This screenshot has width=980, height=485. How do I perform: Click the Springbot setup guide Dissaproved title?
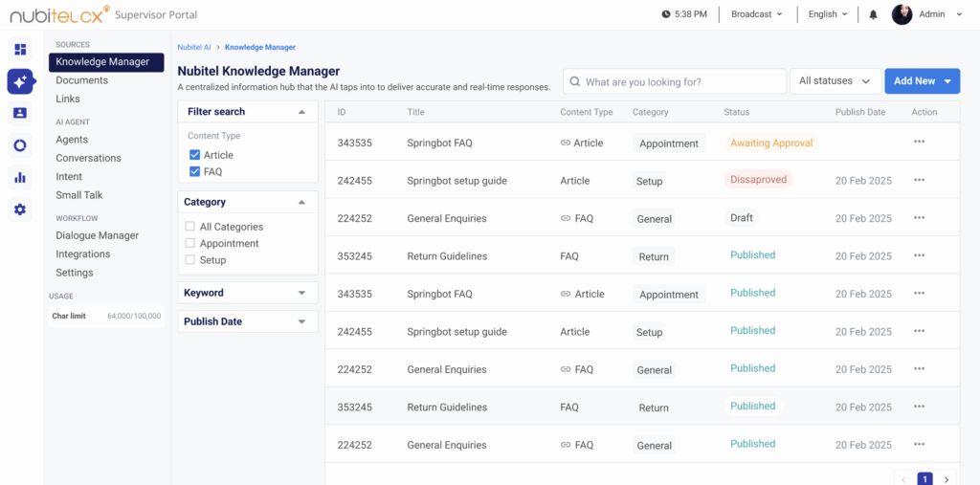click(x=457, y=181)
